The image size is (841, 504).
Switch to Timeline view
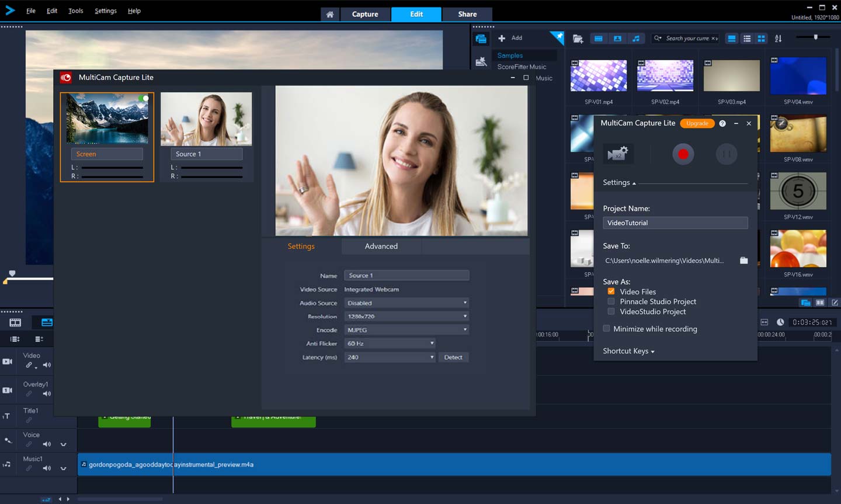click(47, 322)
